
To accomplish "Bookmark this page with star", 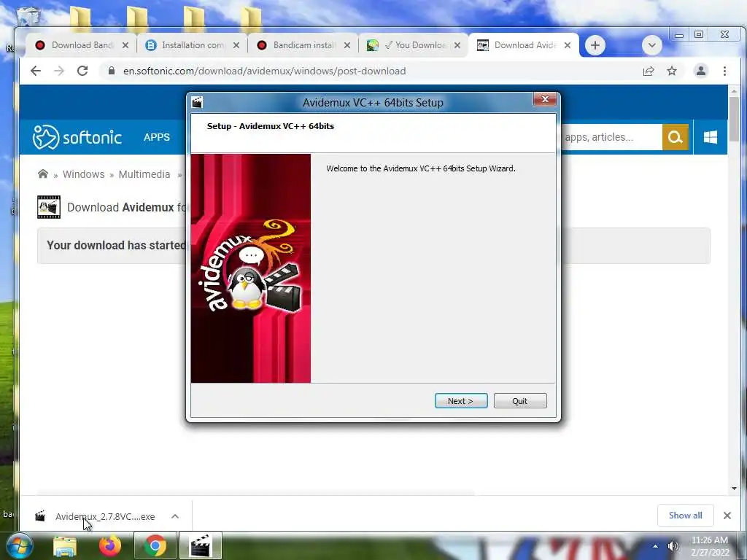I will click(672, 71).
